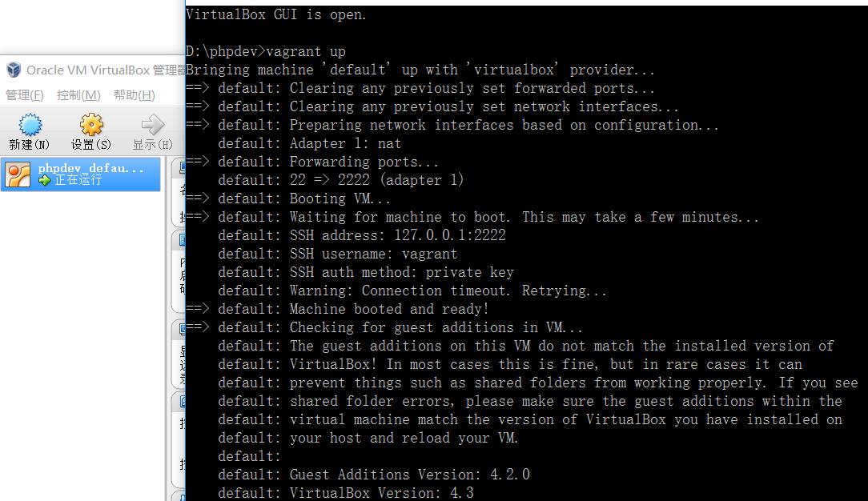Image resolution: width=868 pixels, height=501 pixels.
Task: Click the 正在运行 status text
Action: (78, 180)
